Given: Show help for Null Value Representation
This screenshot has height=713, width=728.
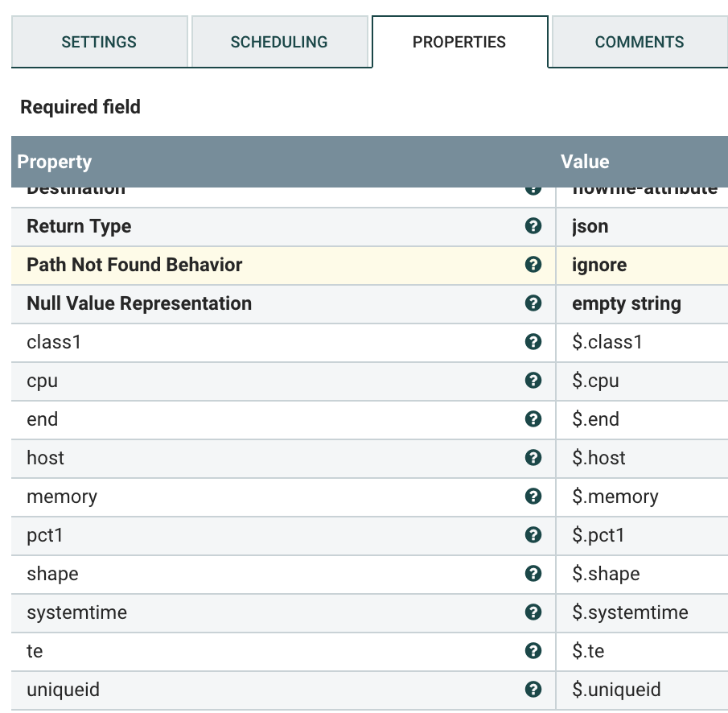Looking at the screenshot, I should [x=533, y=303].
